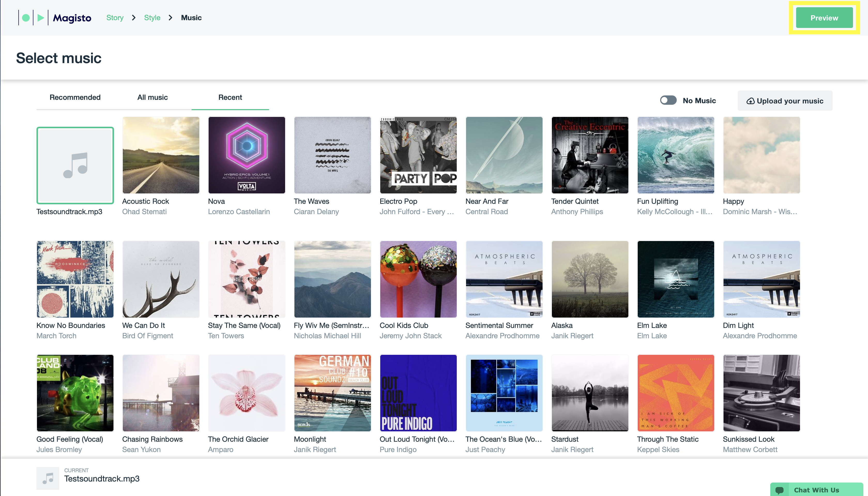Screen dimensions: 868x496
Task: Click the Sentimental Summer title text
Action: click(x=499, y=325)
